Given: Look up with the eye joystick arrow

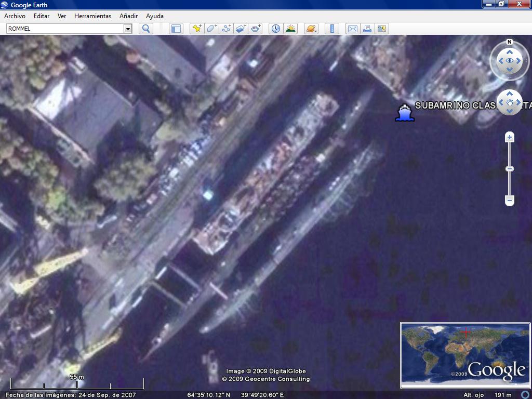Looking at the screenshot, I should click(509, 52).
